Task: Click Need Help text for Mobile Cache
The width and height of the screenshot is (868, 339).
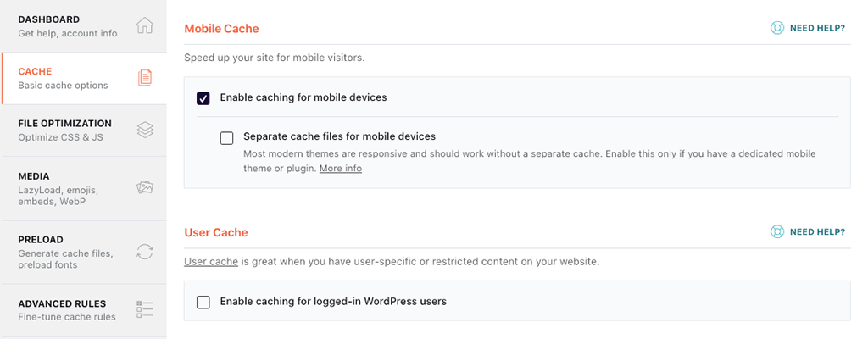Action: click(x=817, y=28)
